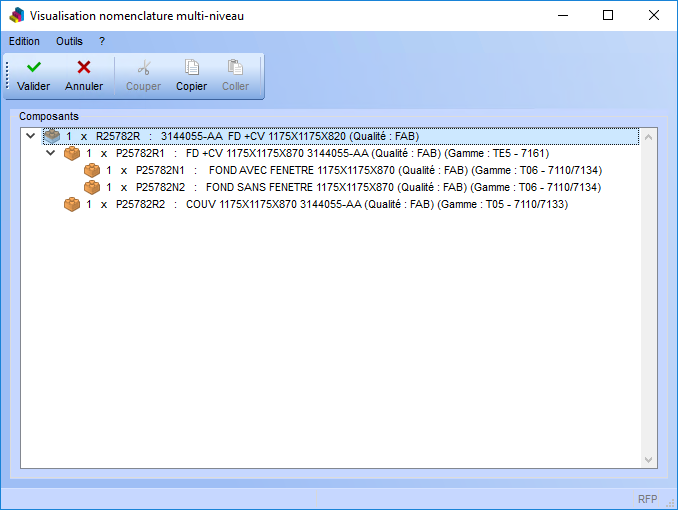Collapse the root R25782R tree node
The height and width of the screenshot is (510, 678).
point(31,136)
